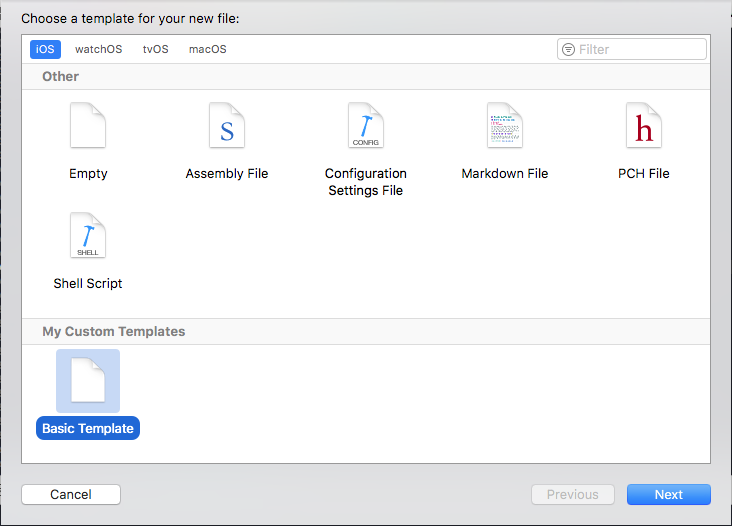The height and width of the screenshot is (526, 732).
Task: Show macOS templates tab
Action: click(x=207, y=49)
